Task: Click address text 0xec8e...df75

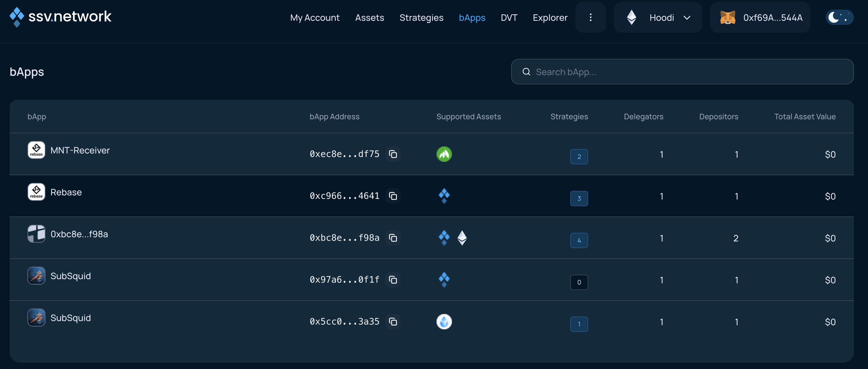Action: 344,154
